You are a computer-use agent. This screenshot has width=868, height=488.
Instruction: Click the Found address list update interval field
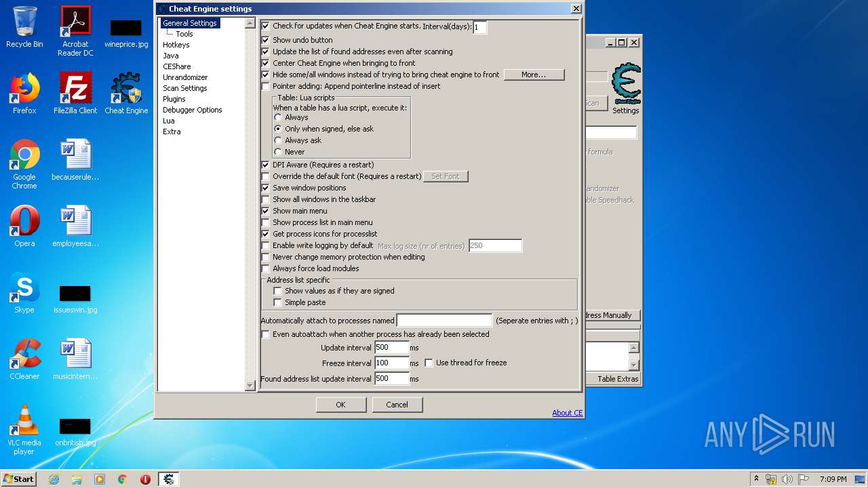391,379
